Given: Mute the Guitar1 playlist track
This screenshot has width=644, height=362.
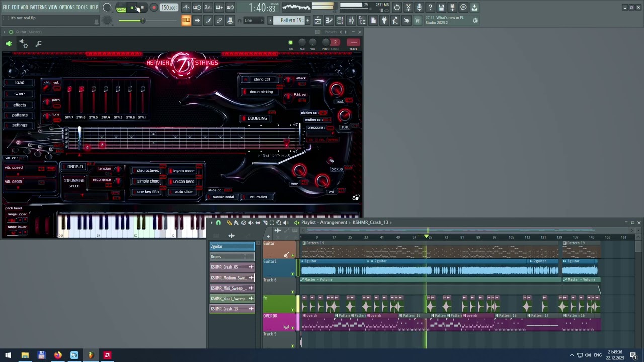Looking at the screenshot, I should coord(292,274).
